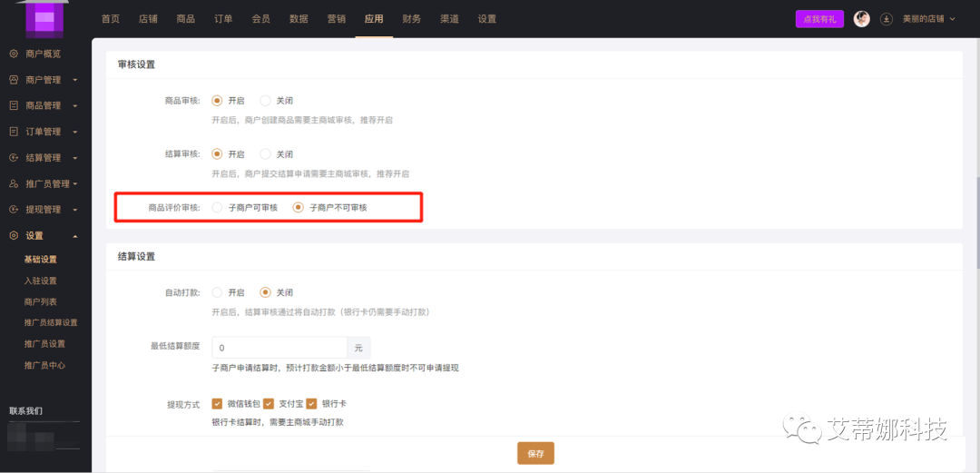The height and width of the screenshot is (473, 980).
Task: Click the 点我有礼 button
Action: [x=819, y=19]
